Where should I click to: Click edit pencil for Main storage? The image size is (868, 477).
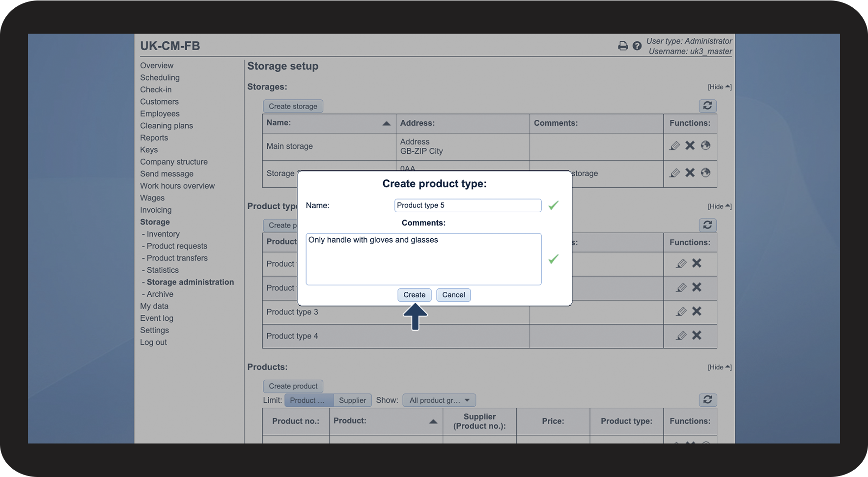click(x=675, y=146)
